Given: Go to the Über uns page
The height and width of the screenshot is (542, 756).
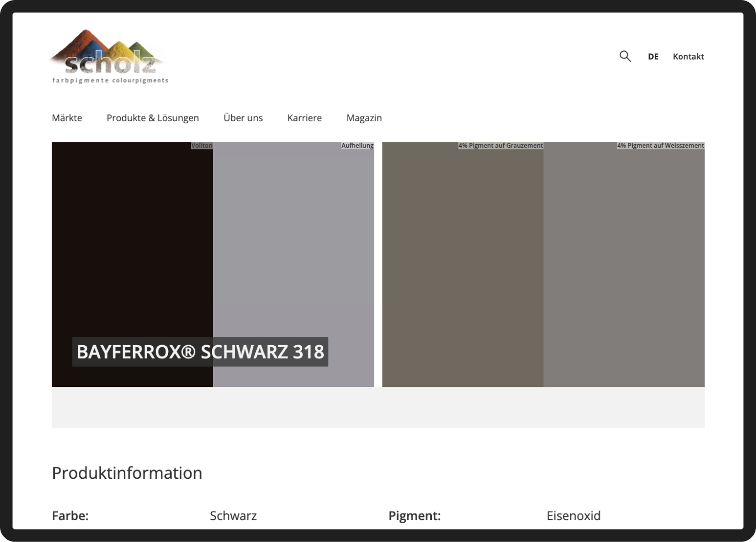Looking at the screenshot, I should [243, 118].
